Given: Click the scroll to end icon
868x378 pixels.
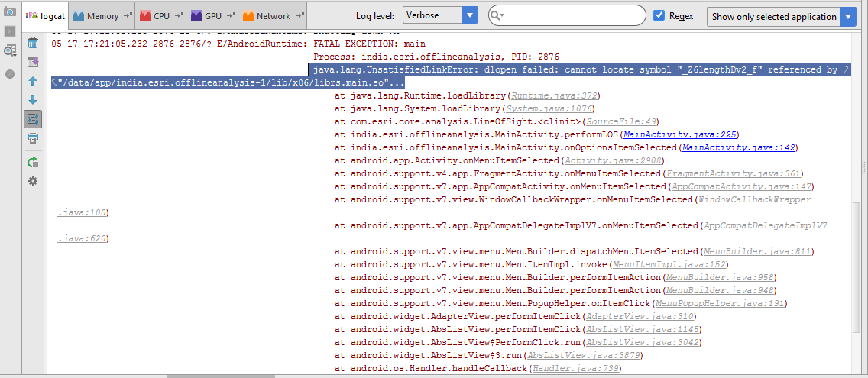Looking at the screenshot, I should click(33, 61).
